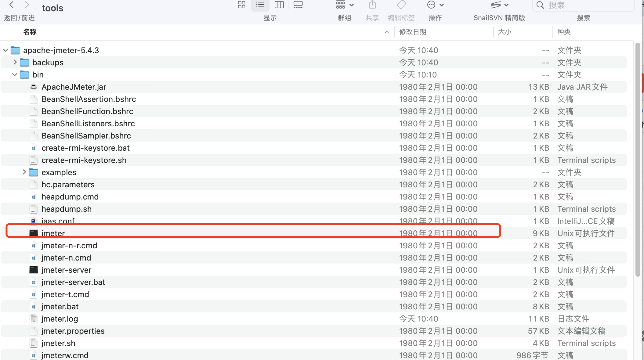Open the action ellipsis dropdown menu

435,5
